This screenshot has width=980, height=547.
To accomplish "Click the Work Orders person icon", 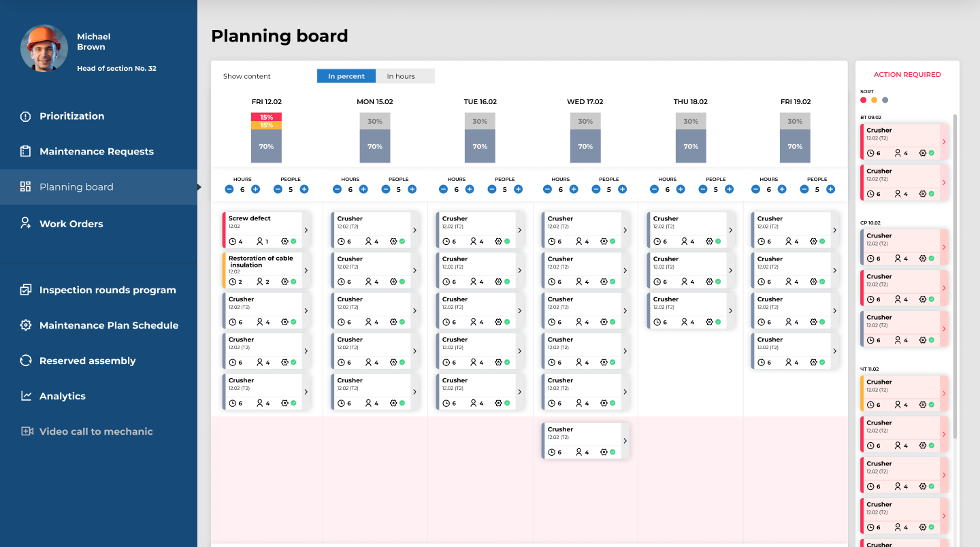I will (x=26, y=223).
